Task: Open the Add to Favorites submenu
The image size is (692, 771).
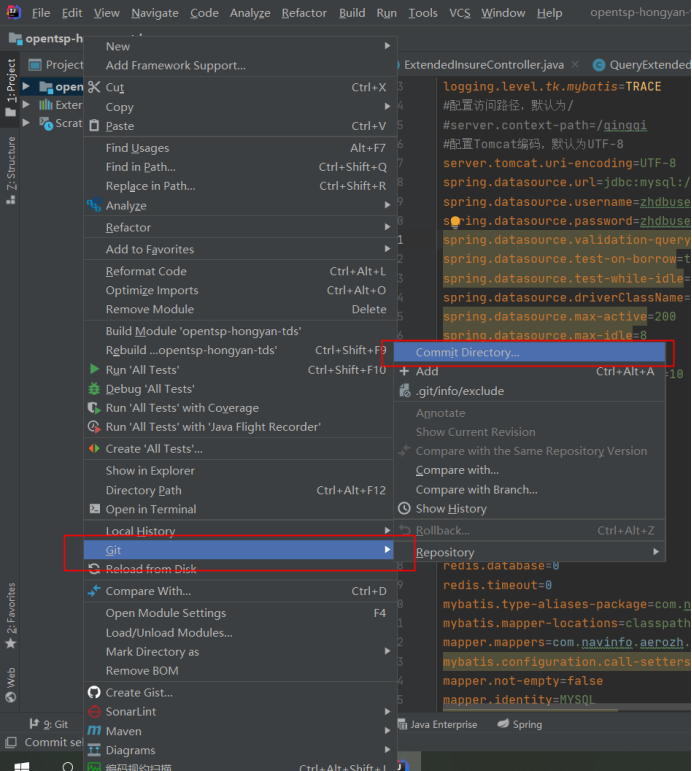Action: 240,249
